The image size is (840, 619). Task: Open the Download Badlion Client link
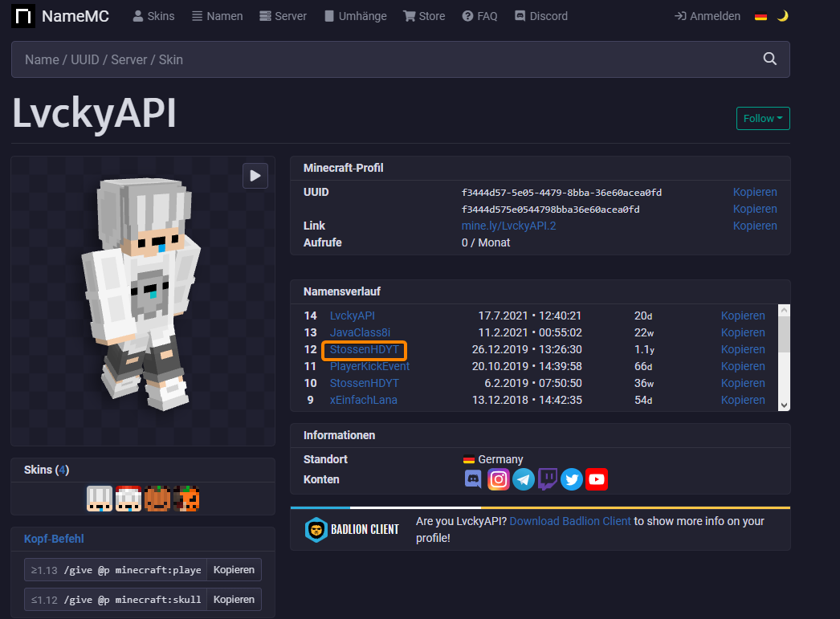(x=570, y=521)
